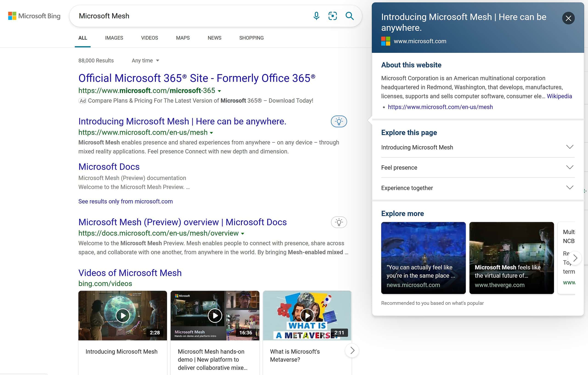Open Introducing Microsoft Mesh video title text

(x=121, y=352)
